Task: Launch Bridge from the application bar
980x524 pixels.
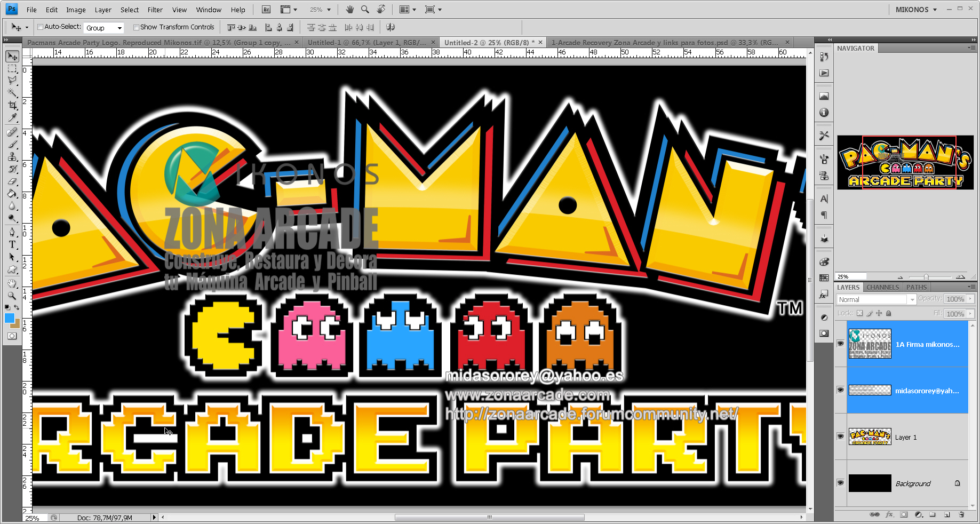Action: pos(266,10)
